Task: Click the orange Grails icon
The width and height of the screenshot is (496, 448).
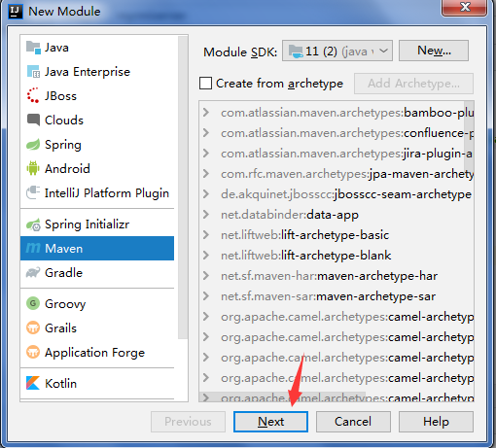Action: 33,327
